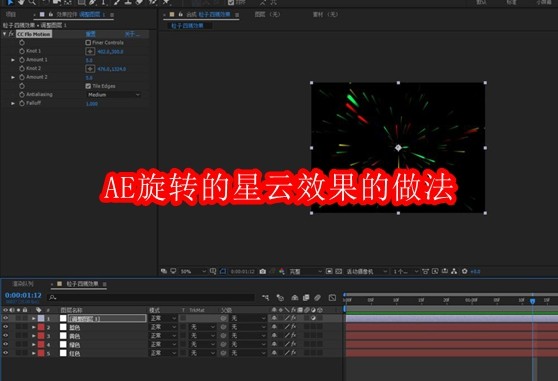
Task: Click the snapshot camera icon in viewer
Action: click(263, 271)
